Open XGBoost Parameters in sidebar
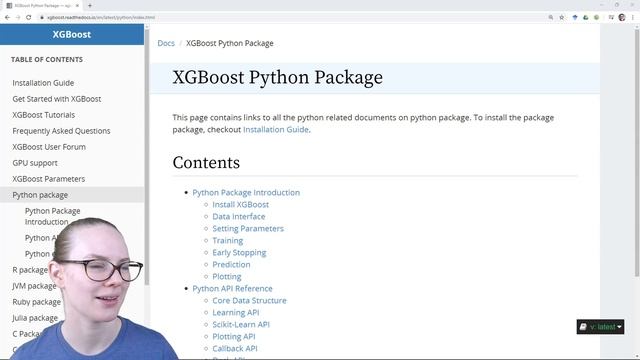This screenshot has width=640, height=360. click(x=49, y=179)
